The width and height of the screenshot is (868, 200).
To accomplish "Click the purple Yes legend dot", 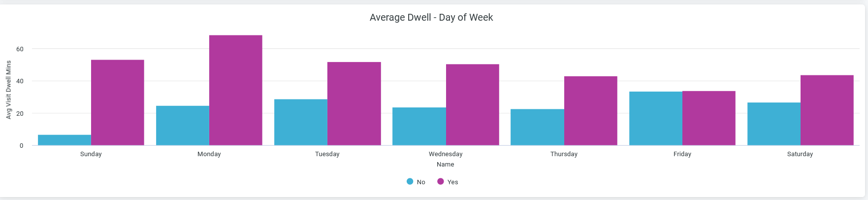I will 441,181.
